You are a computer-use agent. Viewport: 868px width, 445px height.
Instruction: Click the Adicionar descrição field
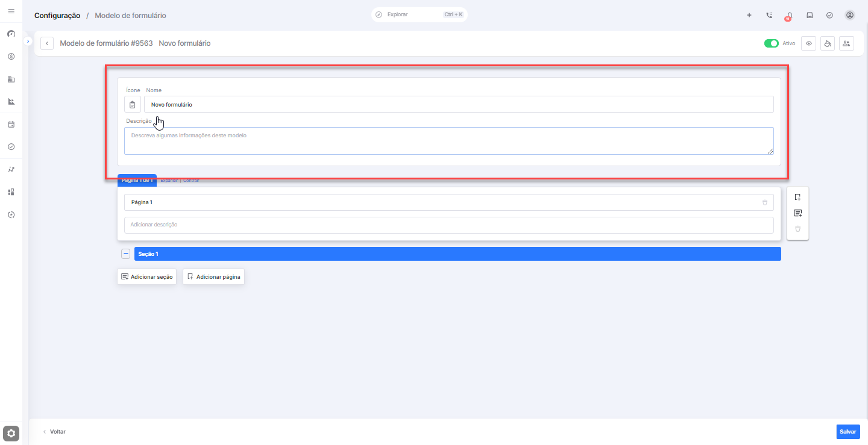pos(449,225)
